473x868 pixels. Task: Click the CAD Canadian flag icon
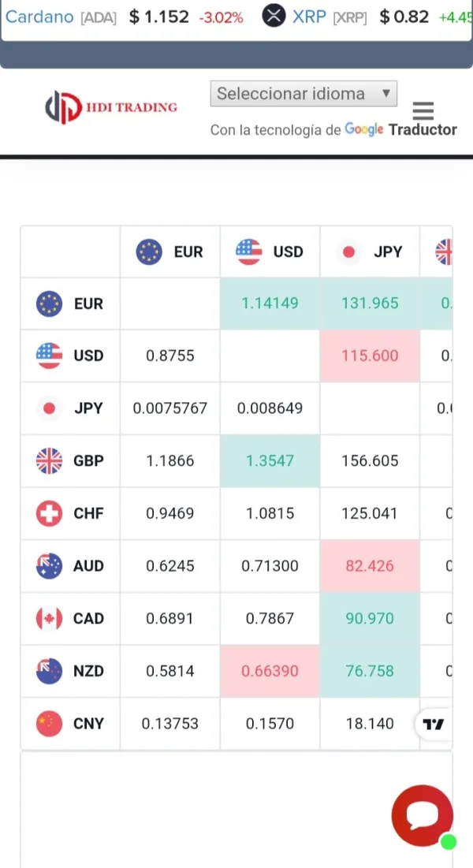(49, 618)
